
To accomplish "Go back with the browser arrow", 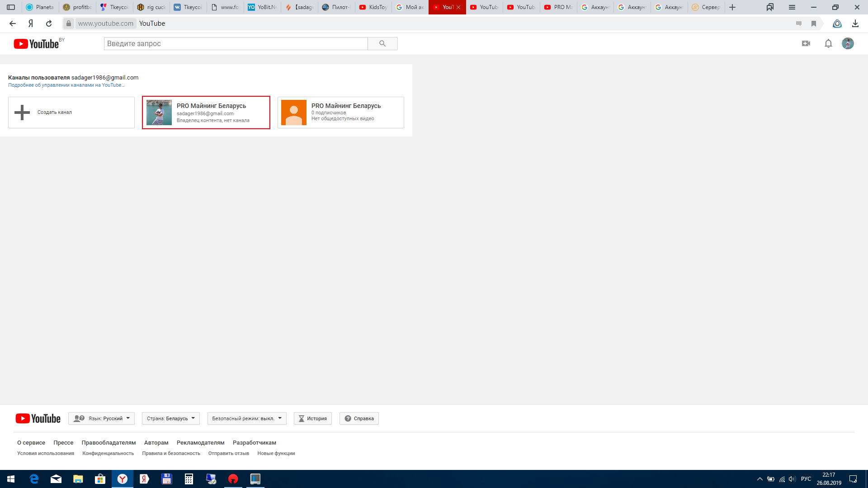I will pyautogui.click(x=13, y=23).
